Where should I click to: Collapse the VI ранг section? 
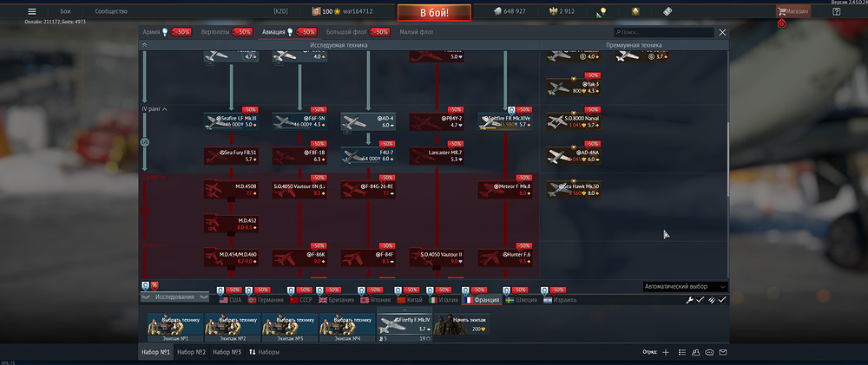[x=155, y=245]
